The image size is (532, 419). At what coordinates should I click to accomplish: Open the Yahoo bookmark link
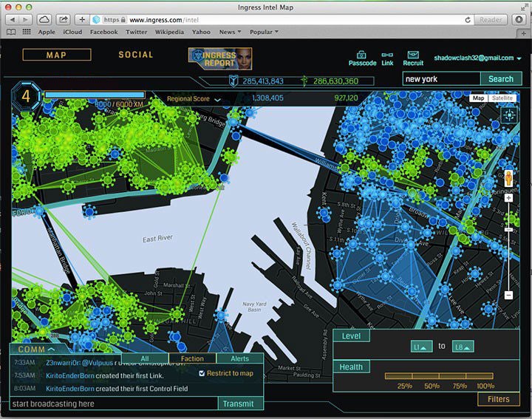201,32
